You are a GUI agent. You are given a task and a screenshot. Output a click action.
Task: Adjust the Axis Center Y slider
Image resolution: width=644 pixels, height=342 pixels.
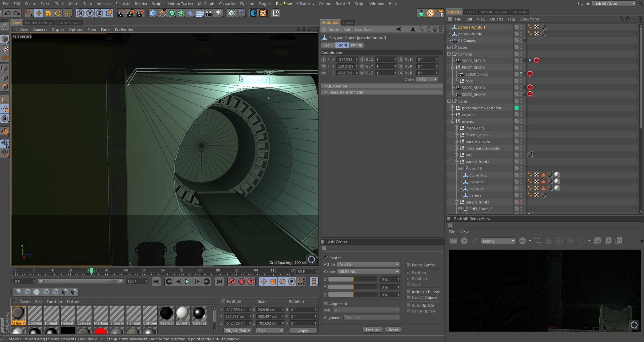(x=353, y=287)
